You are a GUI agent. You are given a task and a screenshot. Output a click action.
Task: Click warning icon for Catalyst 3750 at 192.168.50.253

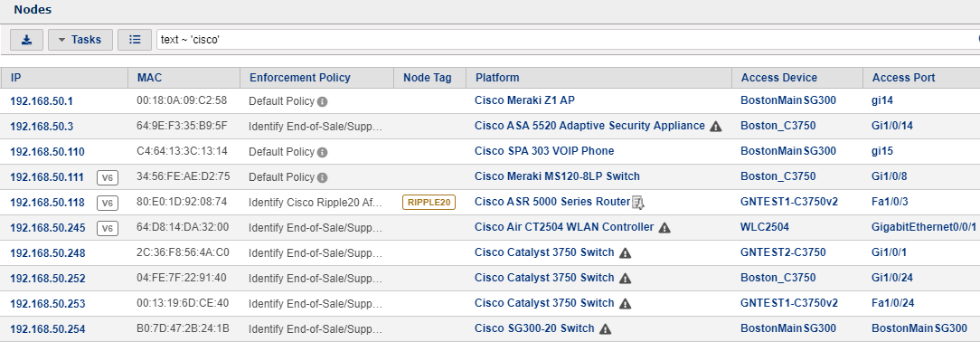click(625, 304)
